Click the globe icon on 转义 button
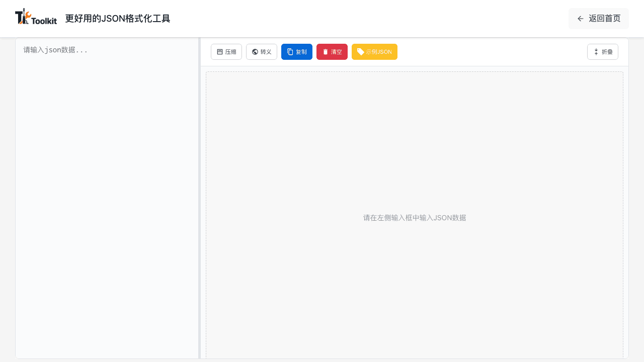This screenshot has width=644, height=362. [255, 52]
